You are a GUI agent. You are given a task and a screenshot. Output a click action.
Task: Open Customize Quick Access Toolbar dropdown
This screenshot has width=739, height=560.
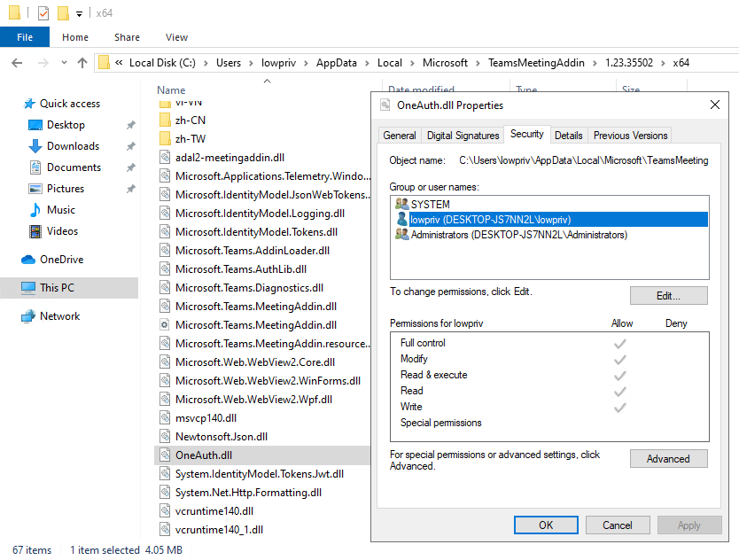79,14
